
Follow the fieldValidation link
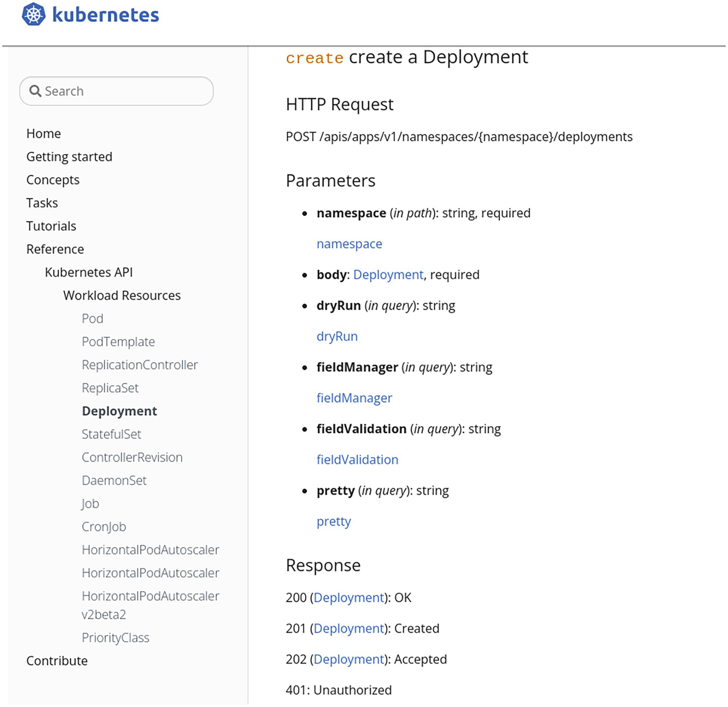pos(357,460)
